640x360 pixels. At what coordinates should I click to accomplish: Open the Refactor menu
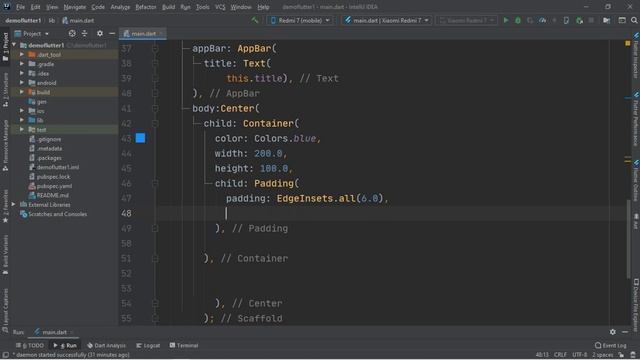pos(146,7)
